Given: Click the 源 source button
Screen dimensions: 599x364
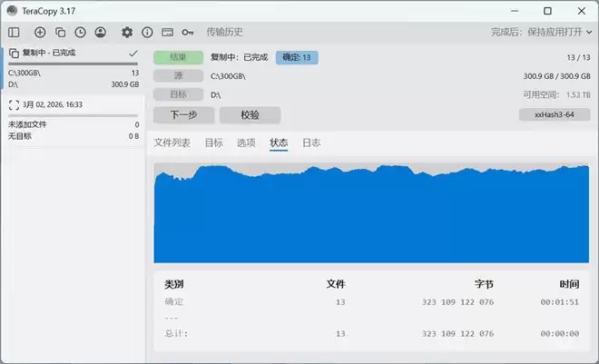Looking at the screenshot, I should click(x=178, y=76).
